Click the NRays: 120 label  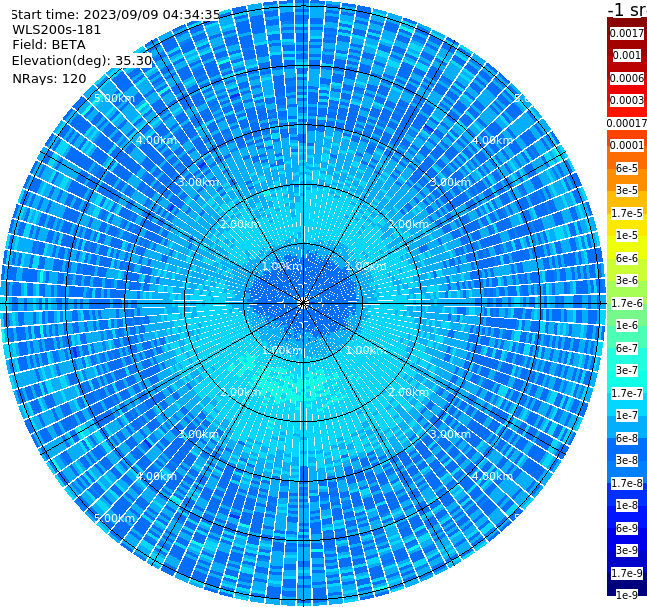[49, 78]
